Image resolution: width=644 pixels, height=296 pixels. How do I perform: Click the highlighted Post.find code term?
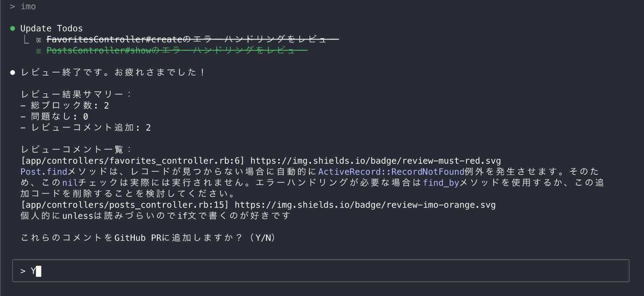(x=44, y=172)
